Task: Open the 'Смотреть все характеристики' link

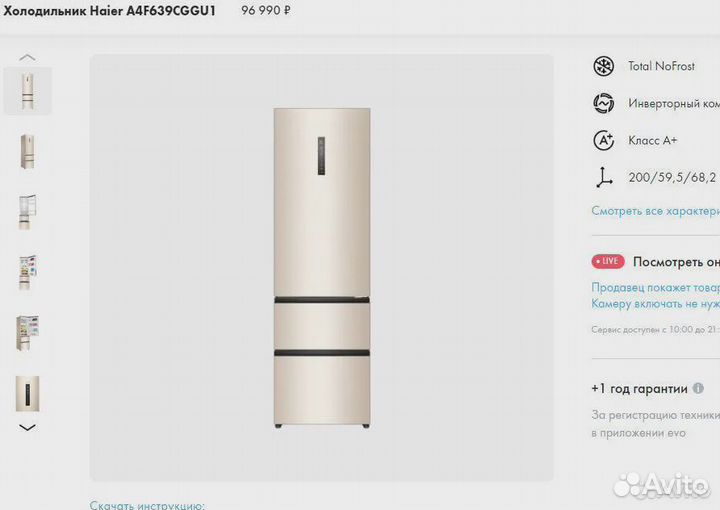Action: (x=655, y=211)
